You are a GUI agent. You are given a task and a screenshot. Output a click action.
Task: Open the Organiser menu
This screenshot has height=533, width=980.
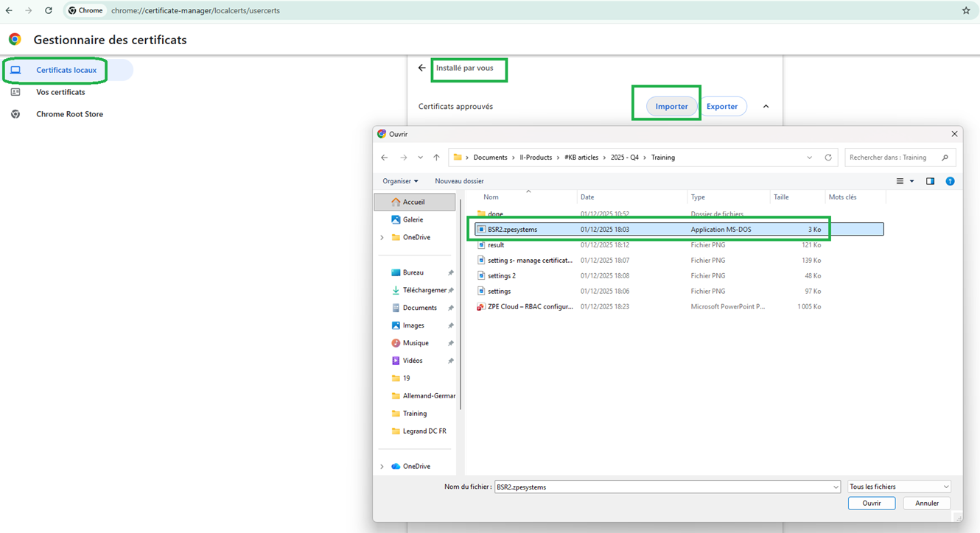[400, 181]
